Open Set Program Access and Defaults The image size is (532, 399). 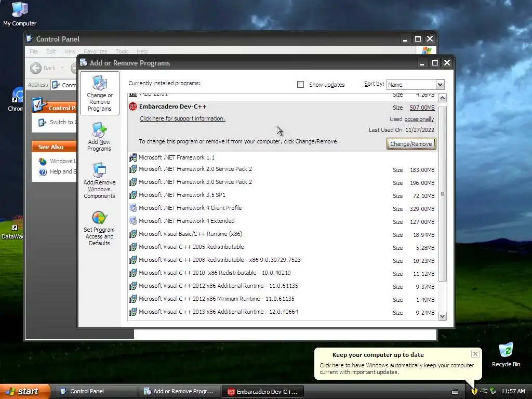coord(99,229)
